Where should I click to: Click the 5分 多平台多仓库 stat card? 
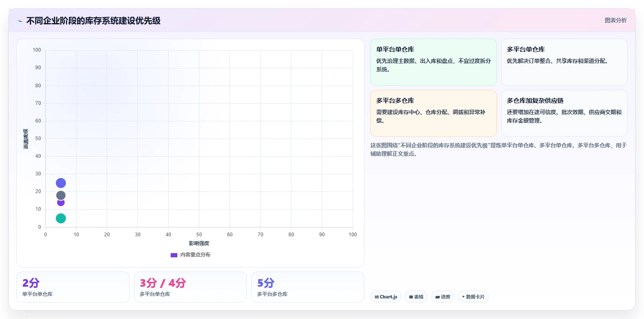(307, 287)
